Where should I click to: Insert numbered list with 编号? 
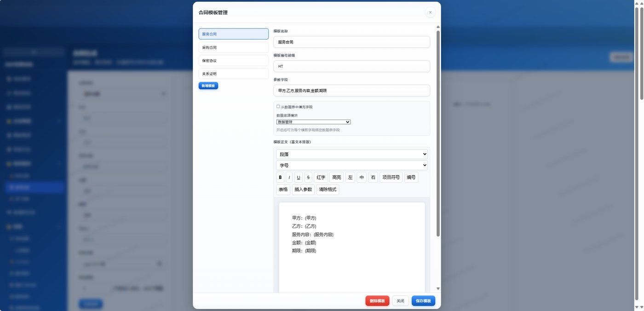point(411,178)
